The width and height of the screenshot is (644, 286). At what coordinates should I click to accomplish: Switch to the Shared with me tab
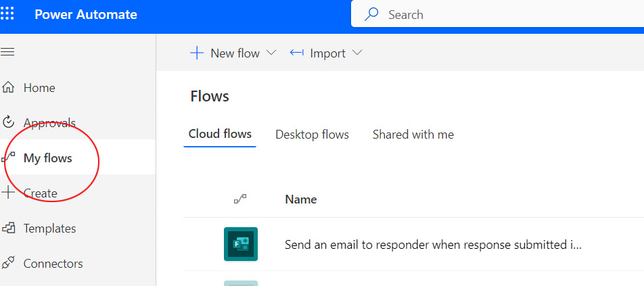tap(413, 135)
